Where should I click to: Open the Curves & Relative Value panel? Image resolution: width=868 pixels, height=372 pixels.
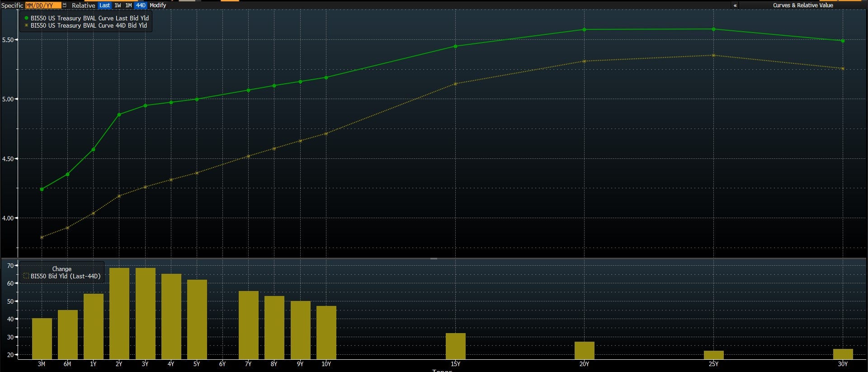(803, 5)
